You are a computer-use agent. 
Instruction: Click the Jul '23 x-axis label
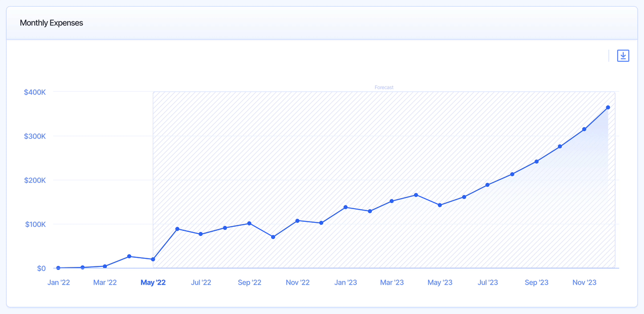click(x=487, y=283)
